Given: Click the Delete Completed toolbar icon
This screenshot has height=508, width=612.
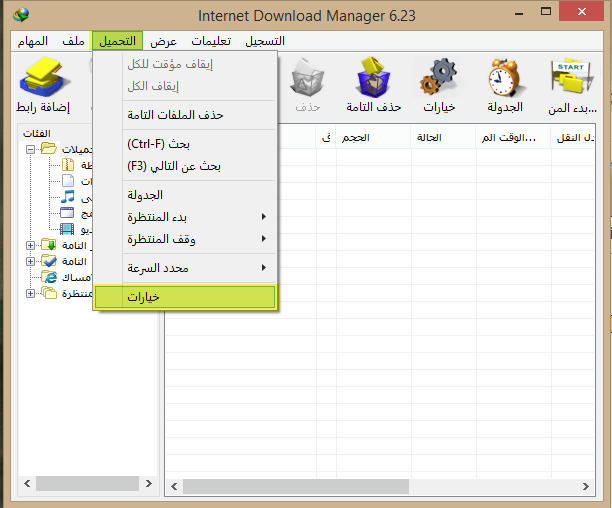Looking at the screenshot, I should 373,77.
